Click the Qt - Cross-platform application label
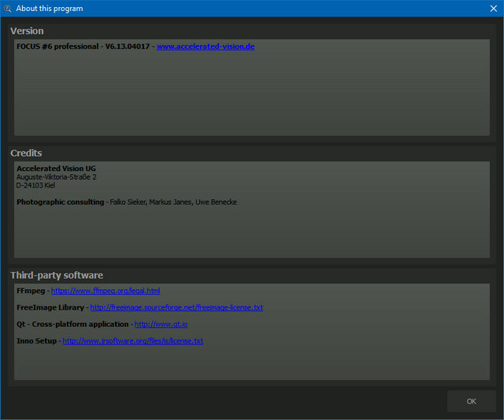This screenshot has height=420, width=504. click(72, 324)
